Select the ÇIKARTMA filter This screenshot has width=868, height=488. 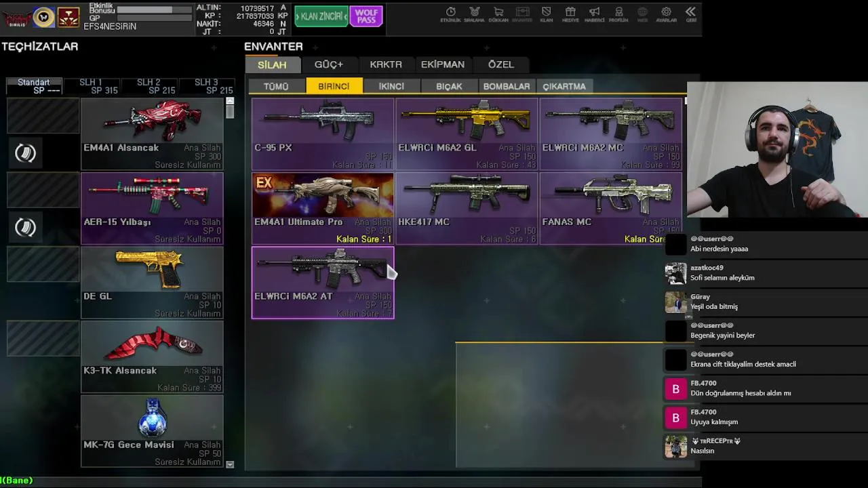pyautogui.click(x=564, y=86)
